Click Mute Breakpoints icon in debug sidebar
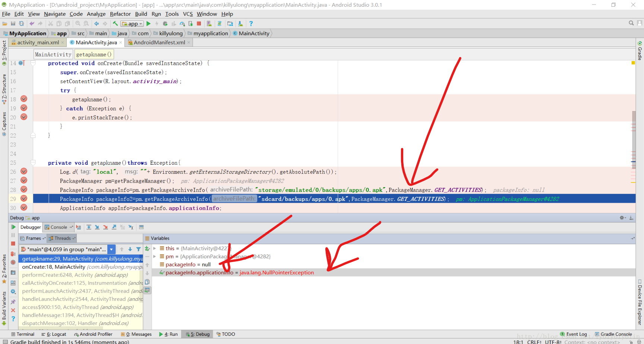644x344 pixels. (13, 262)
